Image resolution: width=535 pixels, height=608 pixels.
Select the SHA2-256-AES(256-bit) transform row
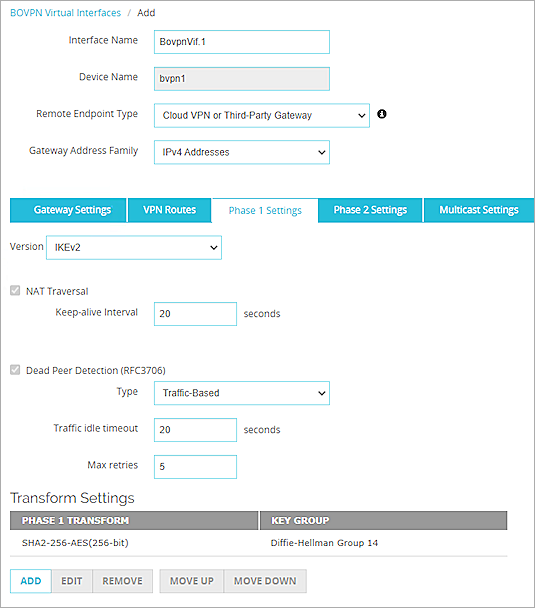tap(259, 542)
